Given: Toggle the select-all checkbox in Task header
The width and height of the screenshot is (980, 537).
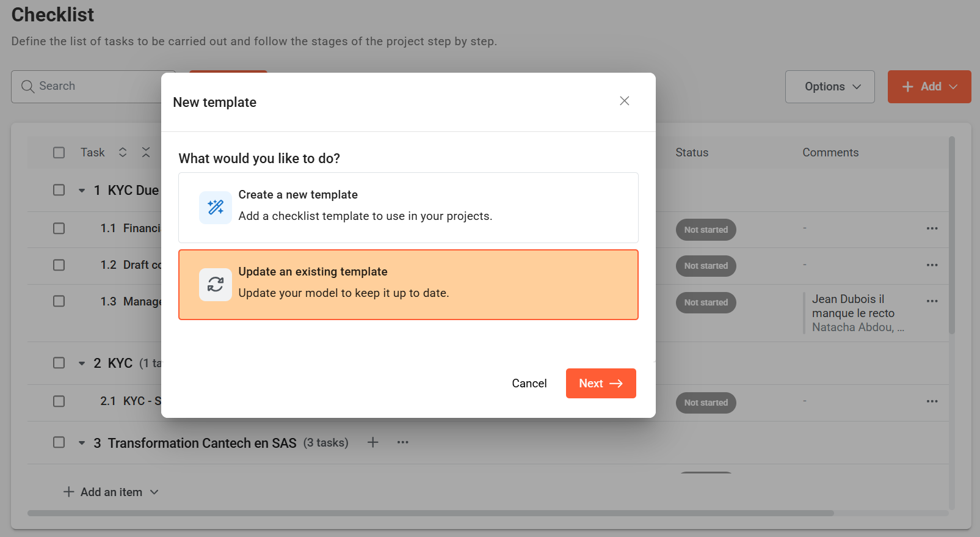Looking at the screenshot, I should click(59, 152).
